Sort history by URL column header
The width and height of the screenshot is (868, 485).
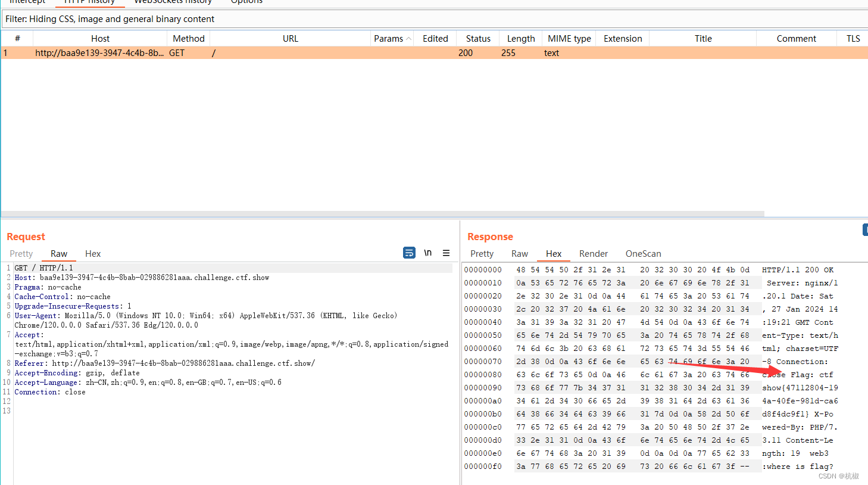[291, 39]
